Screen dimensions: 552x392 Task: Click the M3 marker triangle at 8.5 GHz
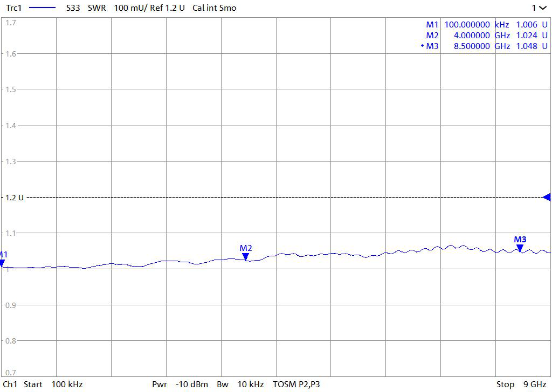click(520, 248)
